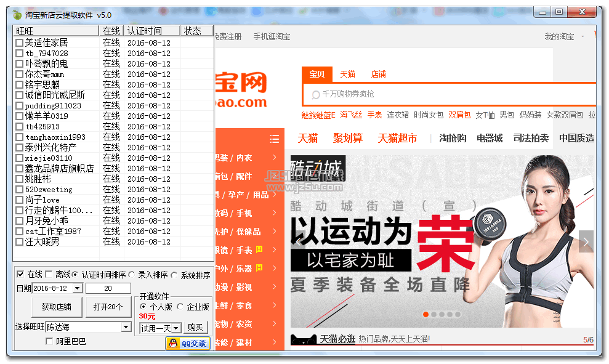The image size is (609, 364).
Task: Click the 双肩包 hot search link
Action: tap(459, 115)
